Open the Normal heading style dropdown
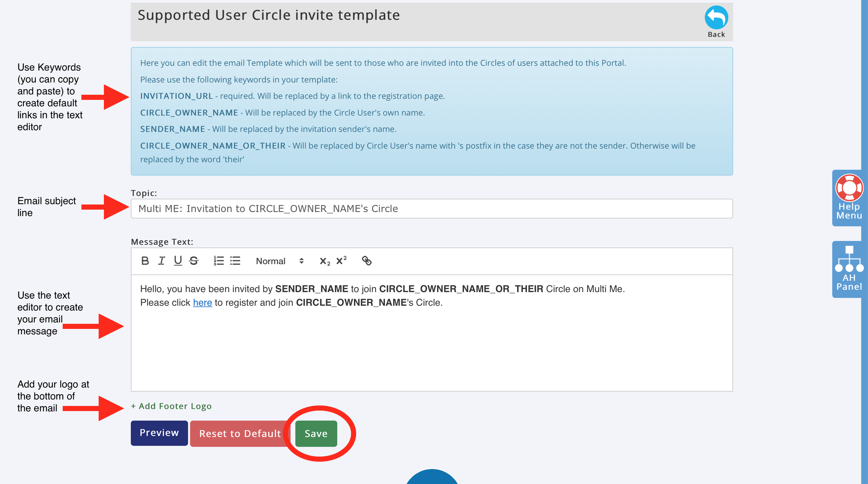 [279, 261]
